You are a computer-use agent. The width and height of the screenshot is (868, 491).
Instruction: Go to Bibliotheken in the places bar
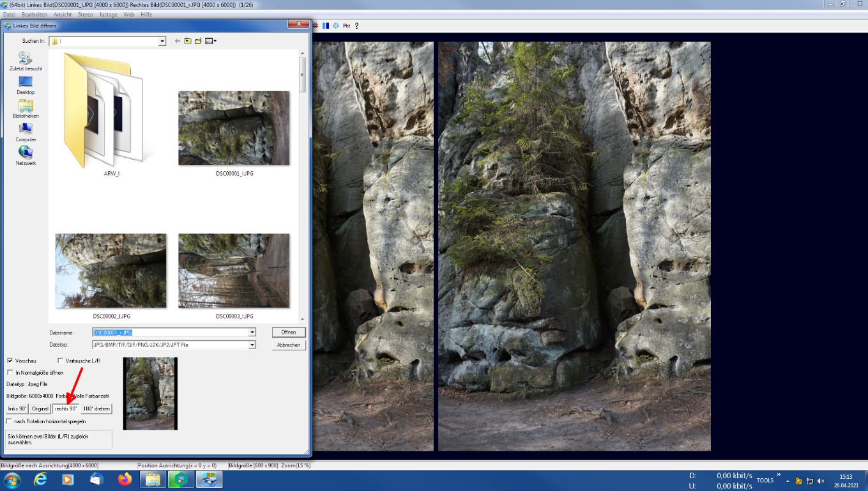pos(26,106)
